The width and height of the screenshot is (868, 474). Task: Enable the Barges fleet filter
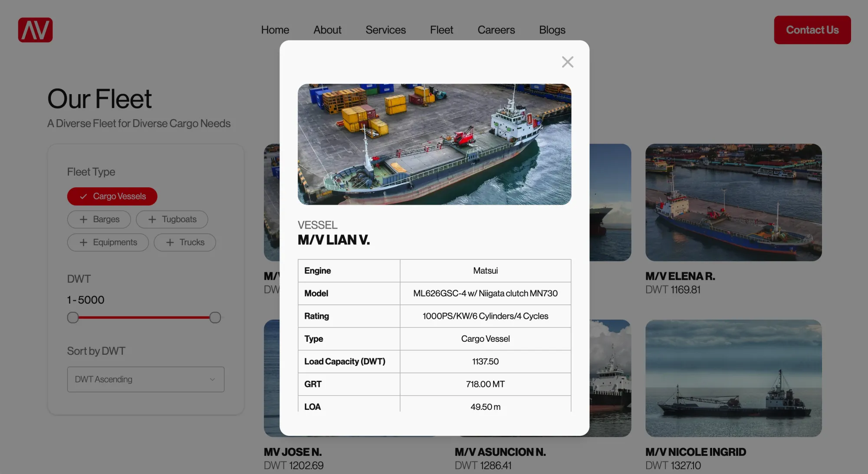coord(99,219)
